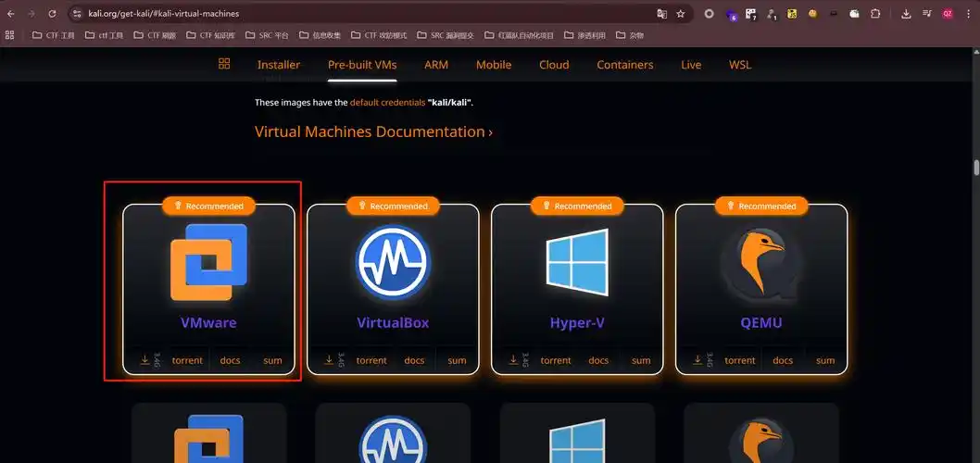980x463 pixels.
Task: Switch to the Installer tab
Action: point(279,65)
